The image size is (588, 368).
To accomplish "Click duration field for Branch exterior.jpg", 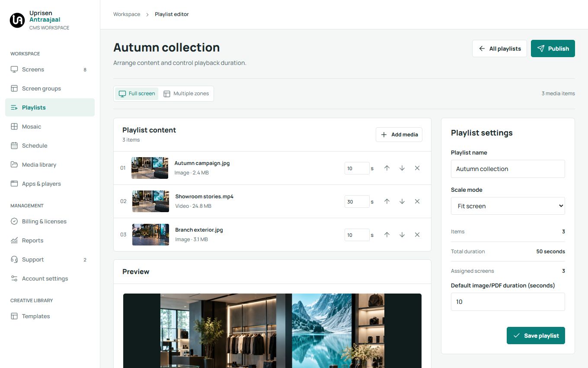I will (x=357, y=235).
